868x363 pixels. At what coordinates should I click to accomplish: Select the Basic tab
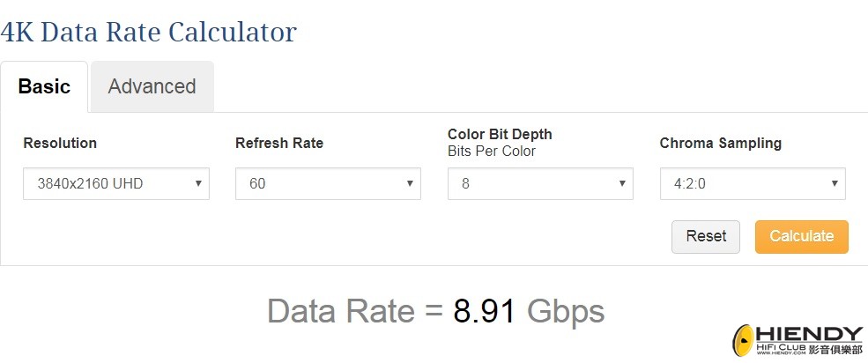point(44,87)
